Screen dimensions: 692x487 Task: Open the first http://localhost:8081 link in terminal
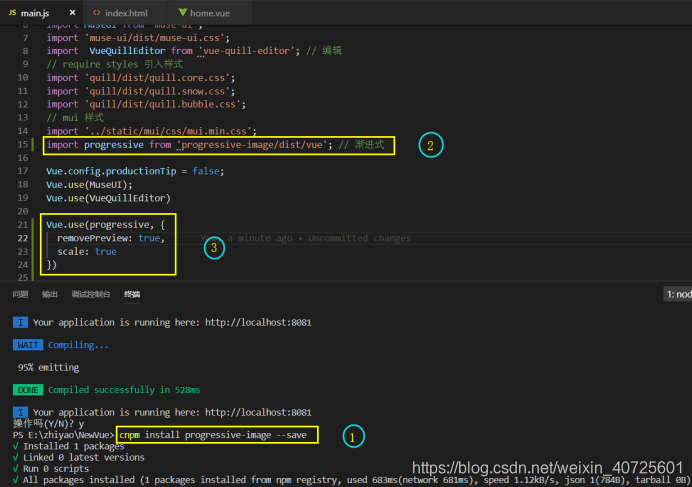pyautogui.click(x=258, y=322)
